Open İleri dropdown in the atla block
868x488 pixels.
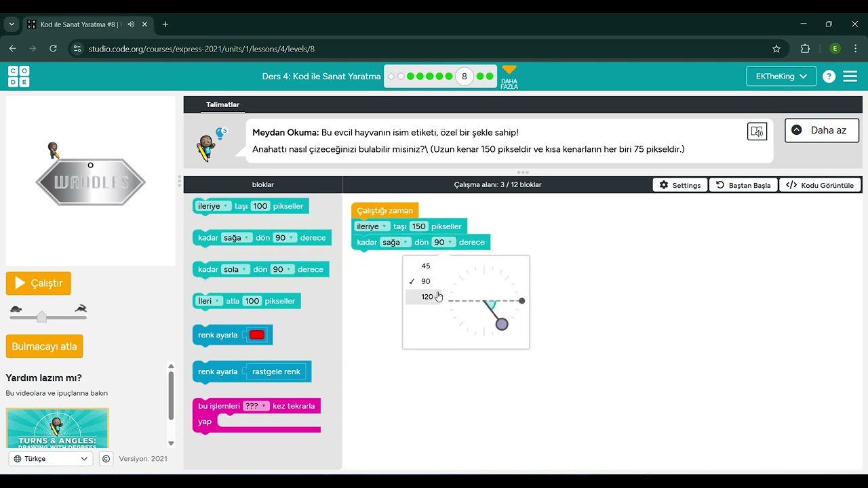(x=208, y=301)
